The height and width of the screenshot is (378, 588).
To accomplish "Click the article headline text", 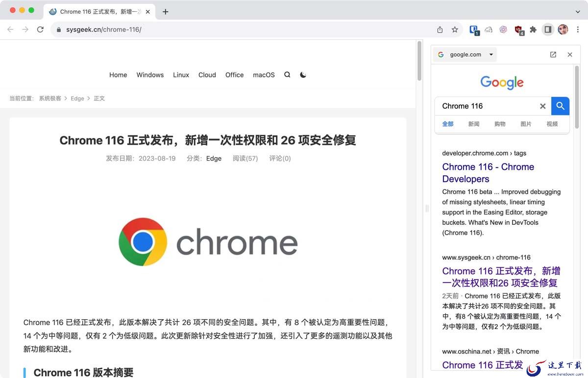I will pyautogui.click(x=208, y=141).
